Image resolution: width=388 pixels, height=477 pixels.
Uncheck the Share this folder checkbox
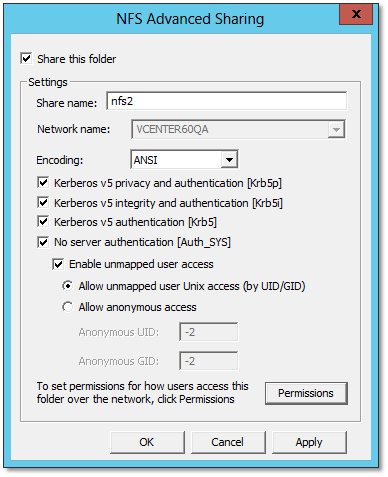pos(26,59)
